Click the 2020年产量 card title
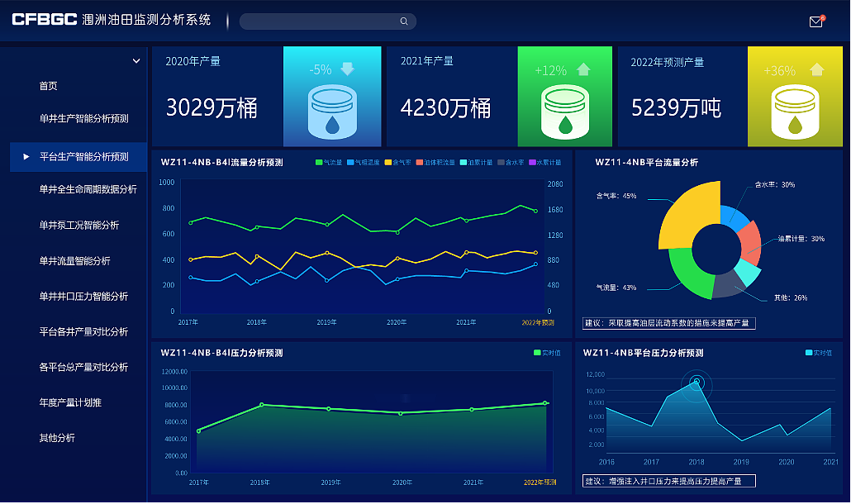 [x=193, y=61]
